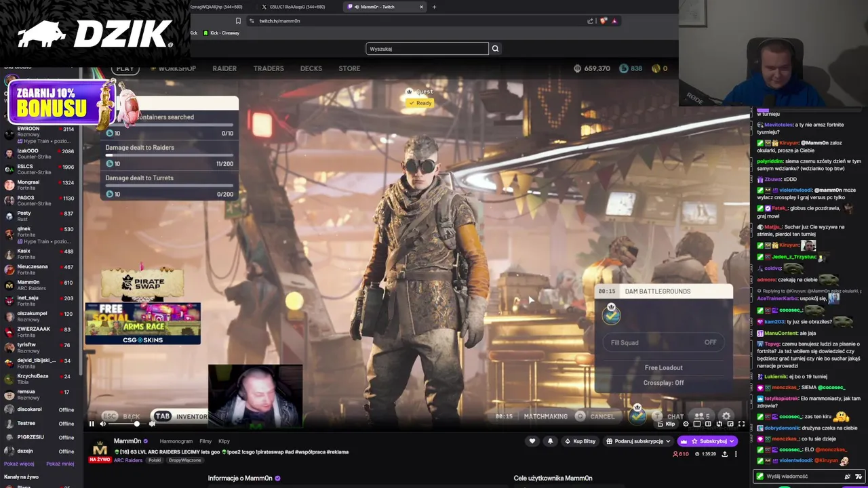Toggle theatre mode in the player
Screen dimensions: 868x488
[708, 424]
